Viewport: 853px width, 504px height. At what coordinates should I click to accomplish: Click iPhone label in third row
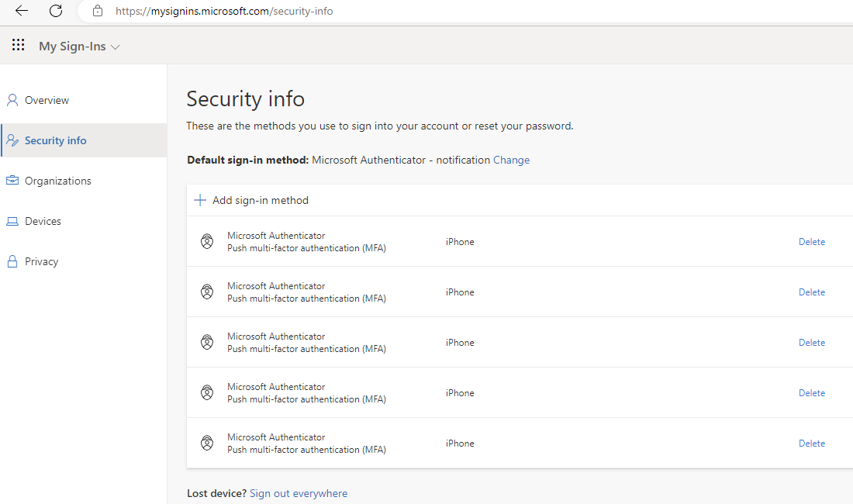pos(460,343)
